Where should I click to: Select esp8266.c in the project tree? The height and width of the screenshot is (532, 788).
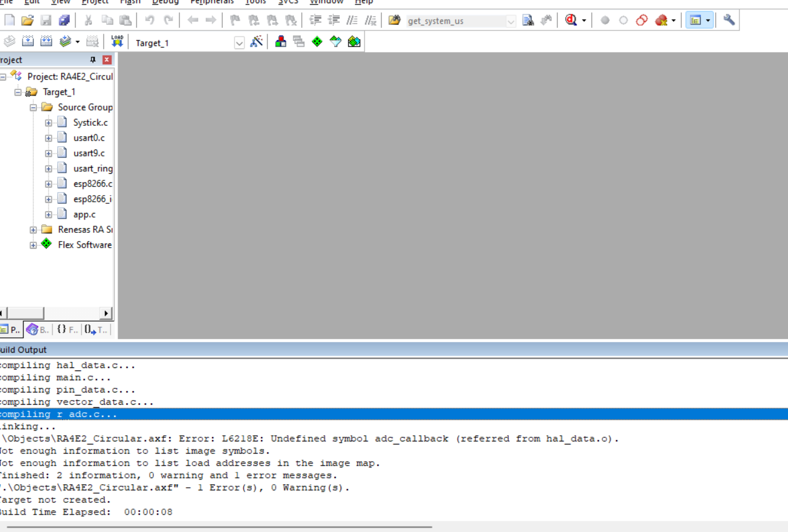[92, 184]
